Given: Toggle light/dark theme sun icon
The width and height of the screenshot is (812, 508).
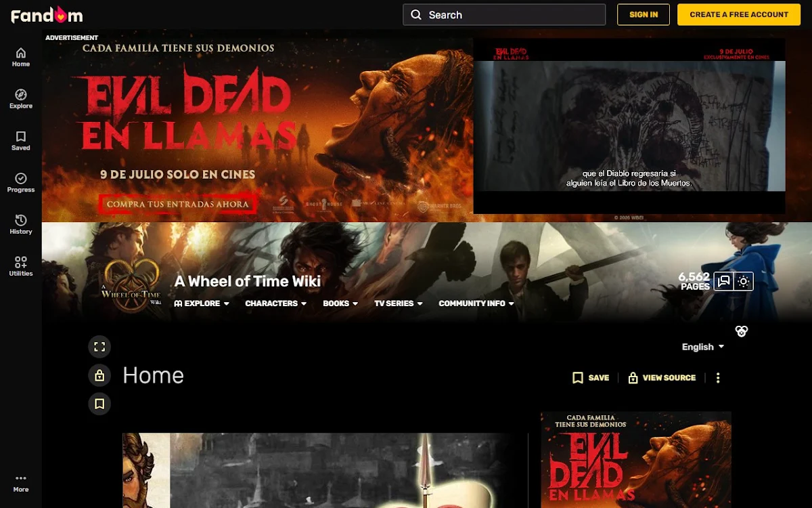Looking at the screenshot, I should pos(744,281).
